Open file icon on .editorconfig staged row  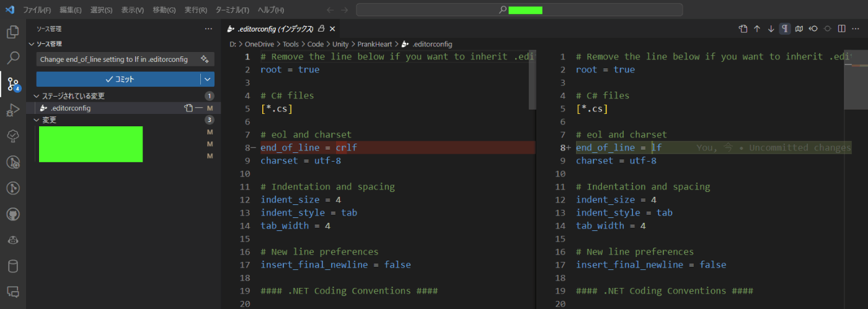click(x=188, y=108)
